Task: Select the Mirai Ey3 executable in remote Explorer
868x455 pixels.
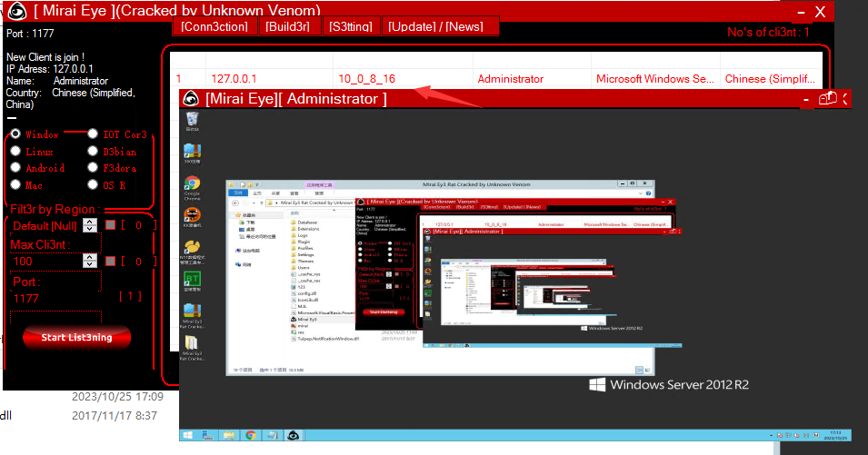Action: click(x=304, y=319)
